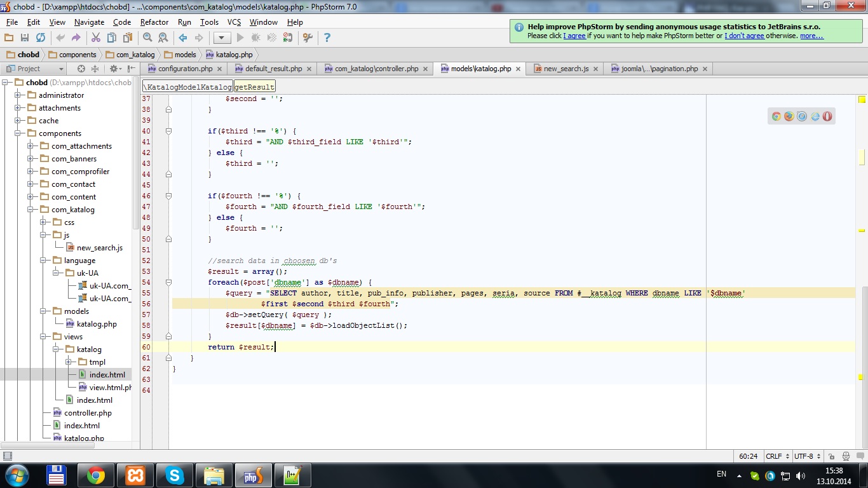
Task: Click the Settings wrench icon in toolbar
Action: tap(308, 38)
